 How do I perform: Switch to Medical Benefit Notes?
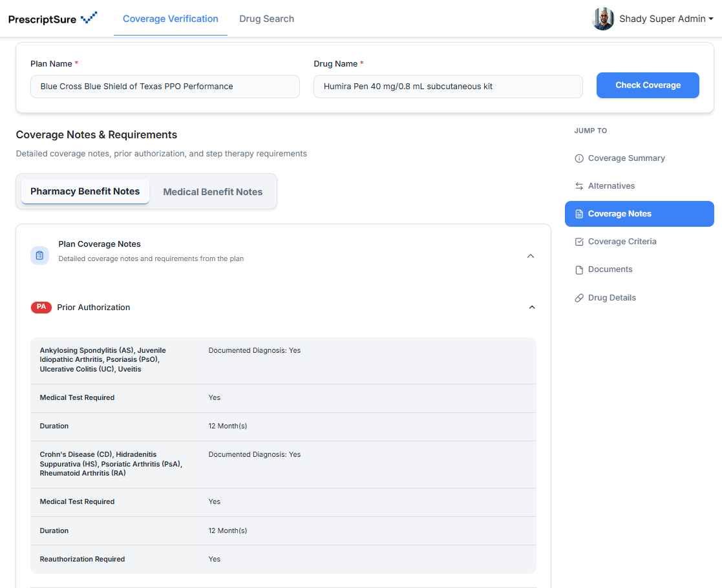click(x=213, y=192)
